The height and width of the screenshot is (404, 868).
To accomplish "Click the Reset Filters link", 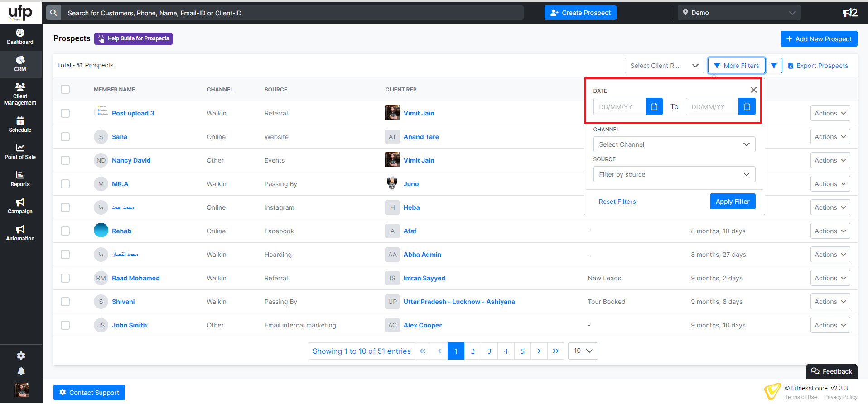I will point(617,202).
